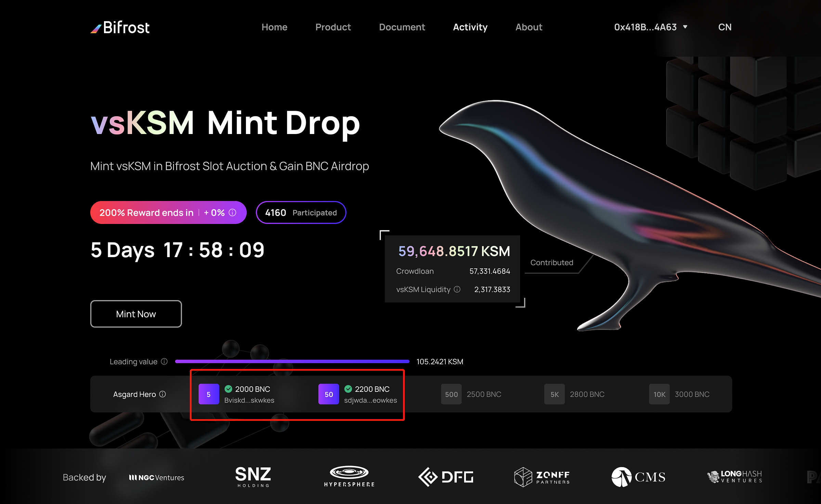Click the Leading value info icon

pyautogui.click(x=165, y=361)
